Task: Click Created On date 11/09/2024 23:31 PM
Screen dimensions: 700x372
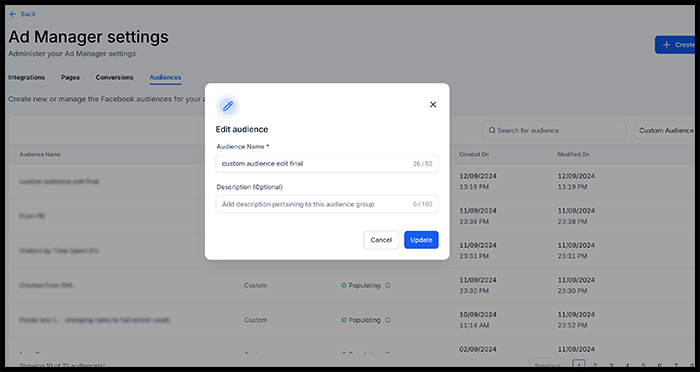Action: [478, 251]
